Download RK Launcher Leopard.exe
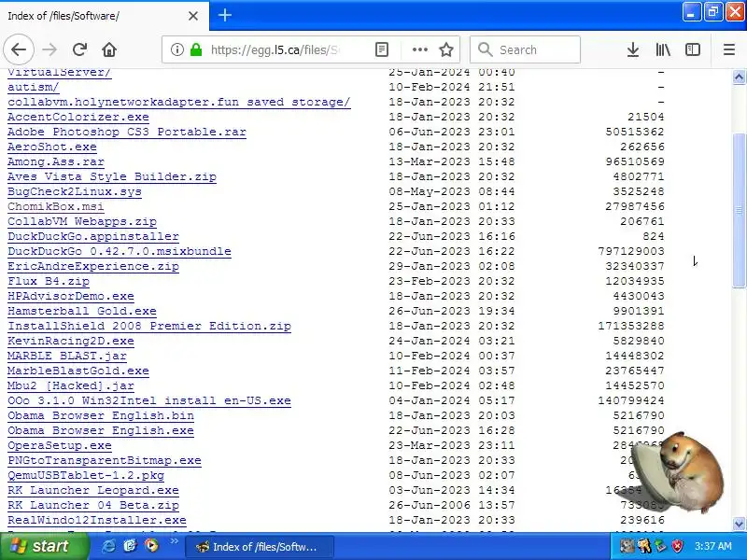The image size is (747, 560). click(93, 491)
